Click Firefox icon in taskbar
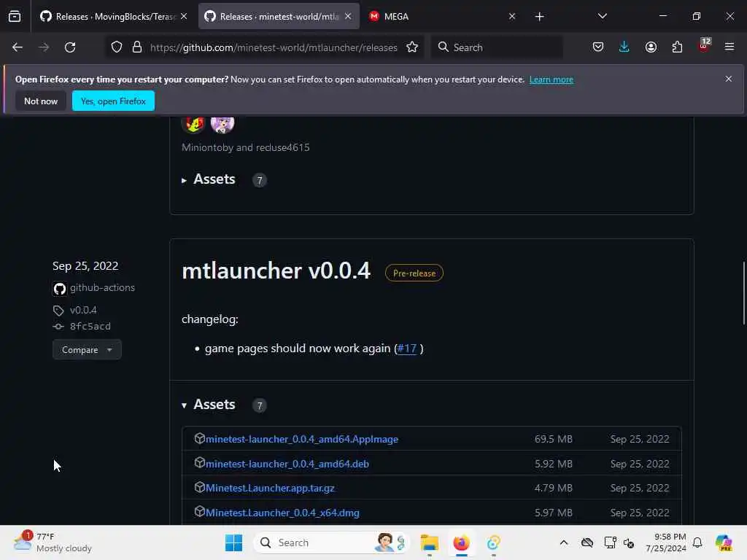The height and width of the screenshot is (560, 747). 461,542
